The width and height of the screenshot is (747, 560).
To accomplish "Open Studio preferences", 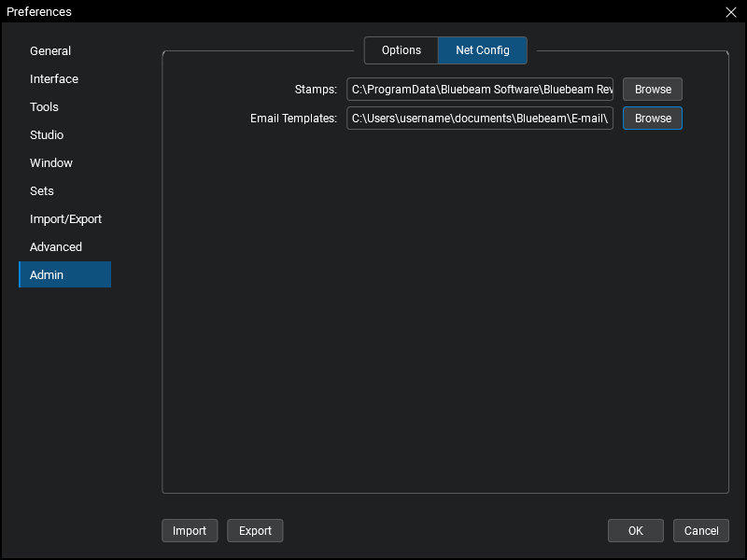I will 47,135.
